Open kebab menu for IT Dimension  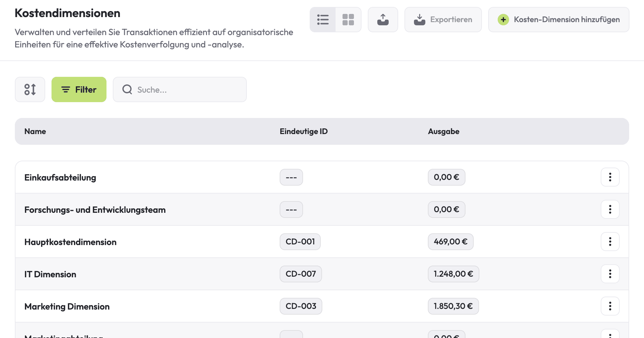click(610, 274)
